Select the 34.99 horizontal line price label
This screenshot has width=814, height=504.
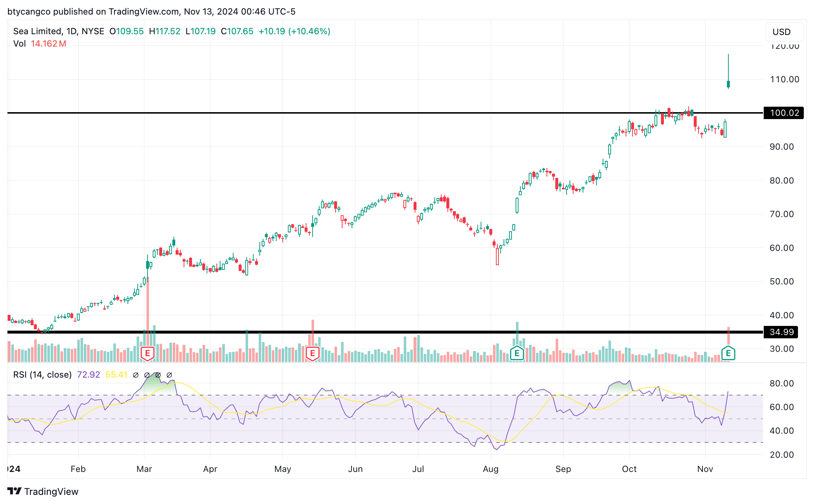(x=781, y=332)
